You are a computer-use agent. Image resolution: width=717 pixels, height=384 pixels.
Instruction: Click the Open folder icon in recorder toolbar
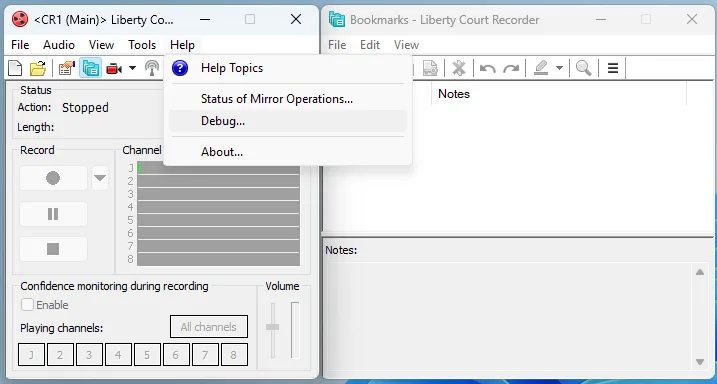coord(38,68)
